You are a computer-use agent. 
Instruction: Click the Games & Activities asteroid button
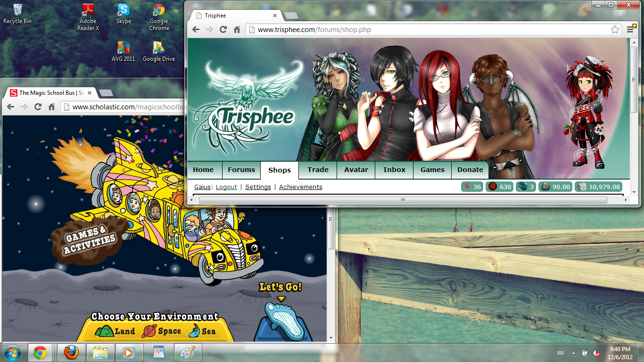pyautogui.click(x=90, y=238)
